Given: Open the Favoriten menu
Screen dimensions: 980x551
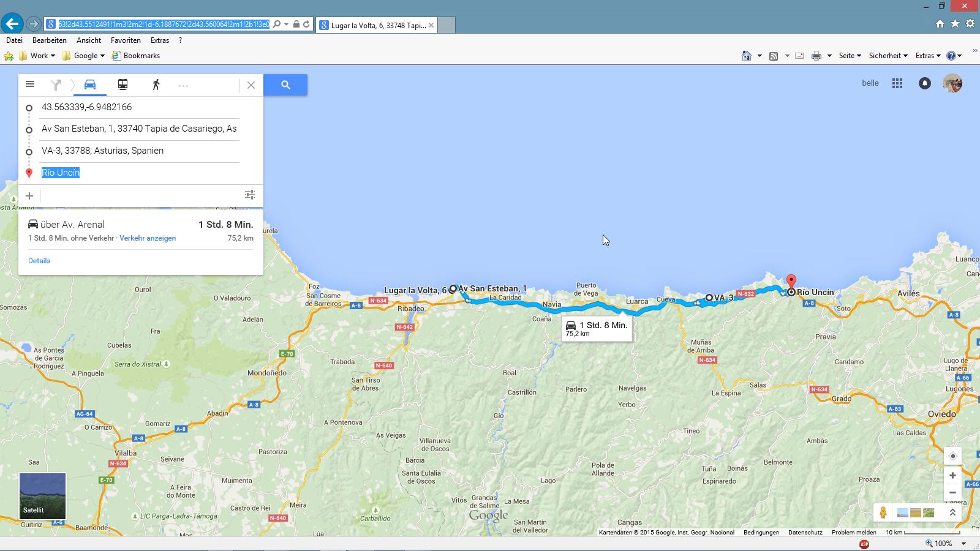Looking at the screenshot, I should point(126,40).
